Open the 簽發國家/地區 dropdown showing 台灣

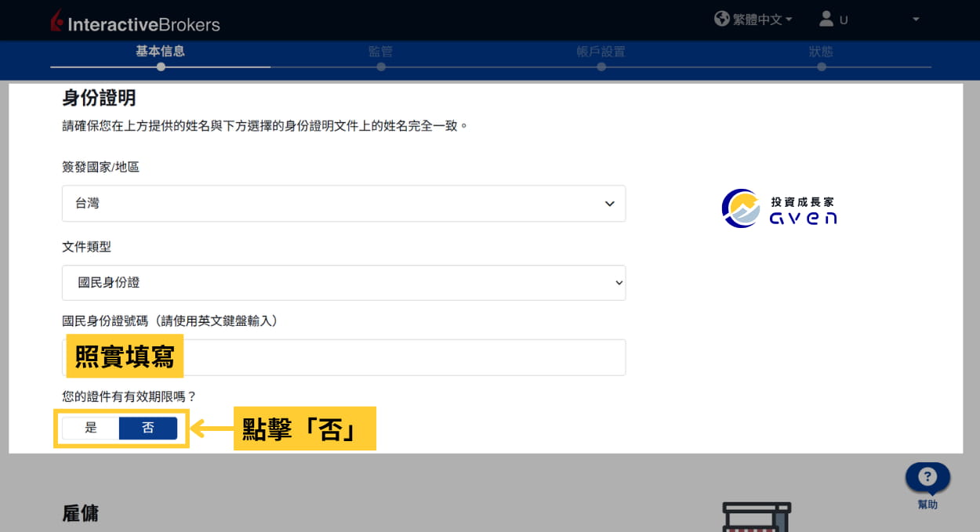[343, 204]
